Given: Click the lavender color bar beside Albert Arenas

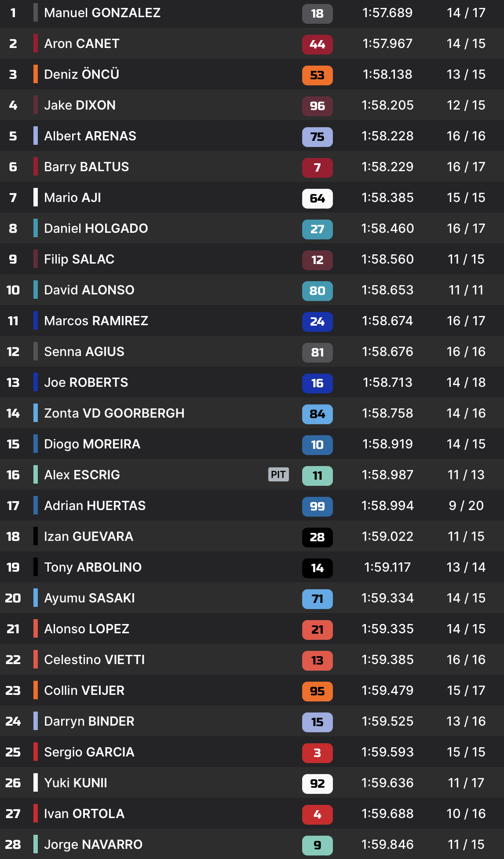Looking at the screenshot, I should pos(36,136).
